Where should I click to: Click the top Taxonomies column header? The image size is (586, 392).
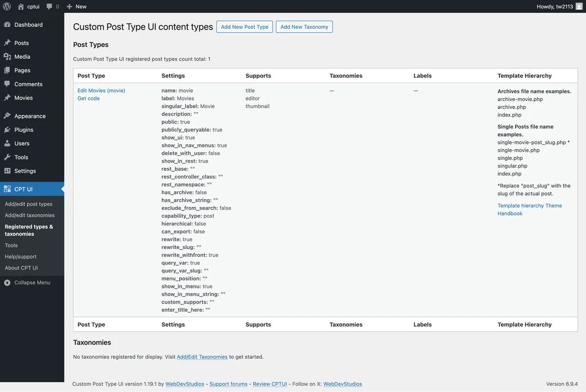346,76
